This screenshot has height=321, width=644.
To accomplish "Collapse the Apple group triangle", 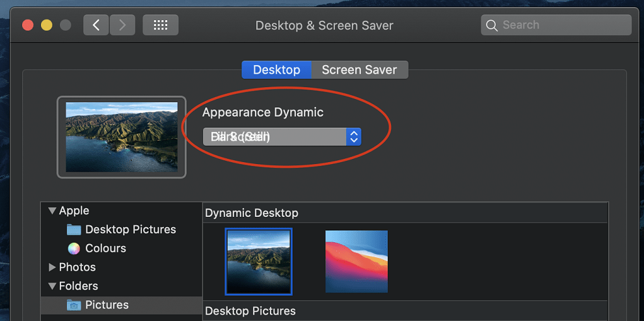I will 52,211.
